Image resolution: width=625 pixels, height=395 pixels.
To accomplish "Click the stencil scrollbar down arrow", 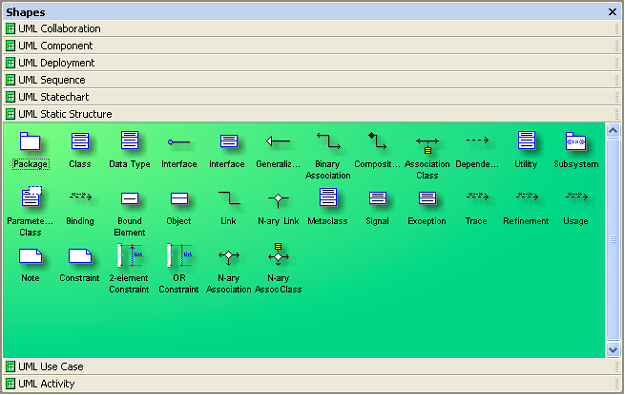I will pos(613,350).
